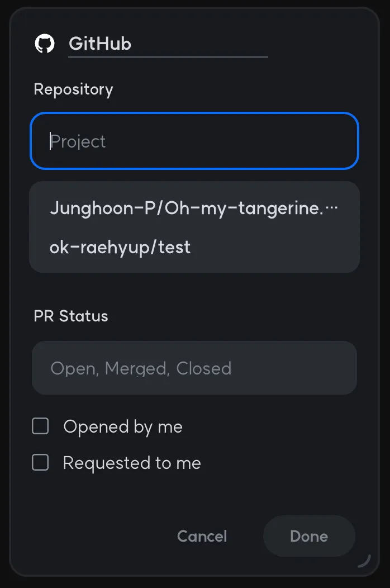Click the "Requested to me" label text
Screen dimensions: 390x588
point(132,463)
